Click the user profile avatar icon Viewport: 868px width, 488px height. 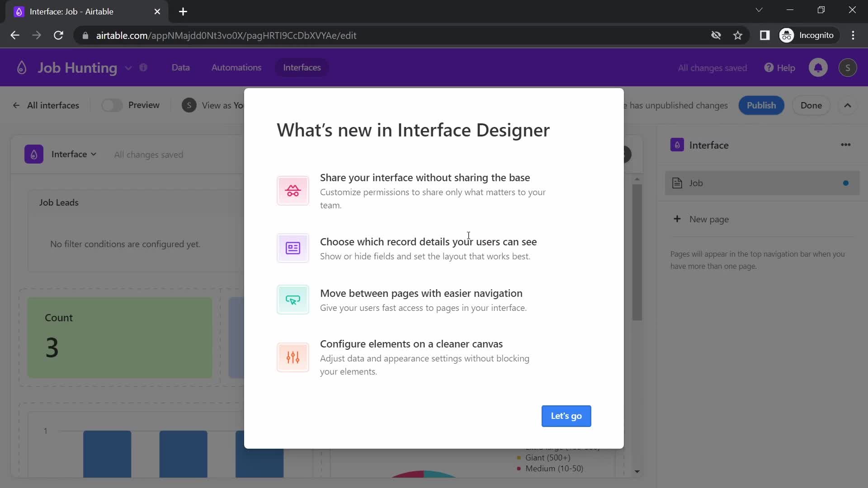coord(848,67)
